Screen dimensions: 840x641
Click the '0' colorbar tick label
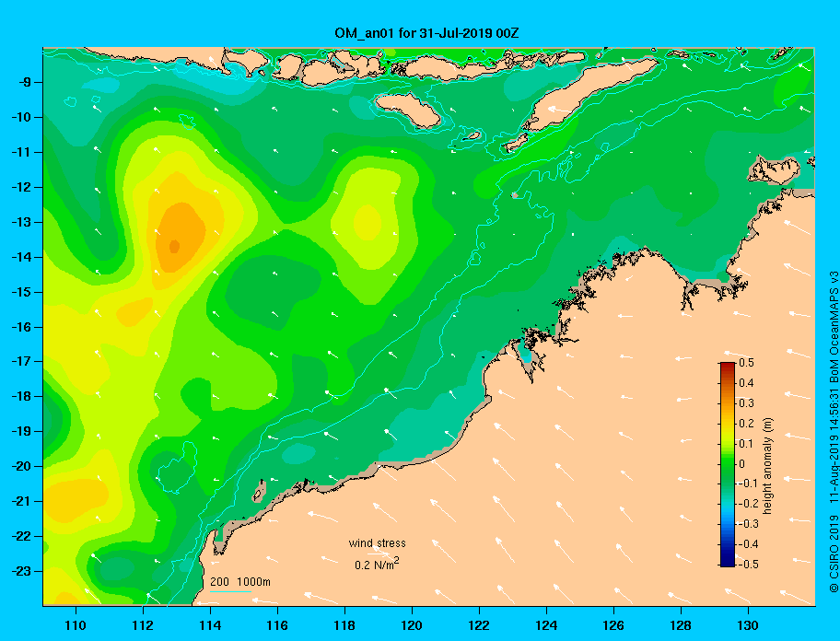[x=742, y=464]
